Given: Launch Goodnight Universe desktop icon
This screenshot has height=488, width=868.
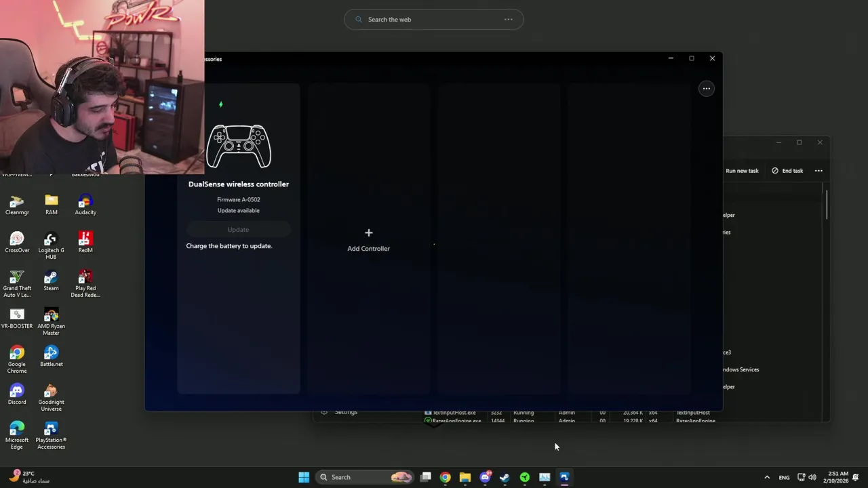Looking at the screenshot, I should (52, 398).
